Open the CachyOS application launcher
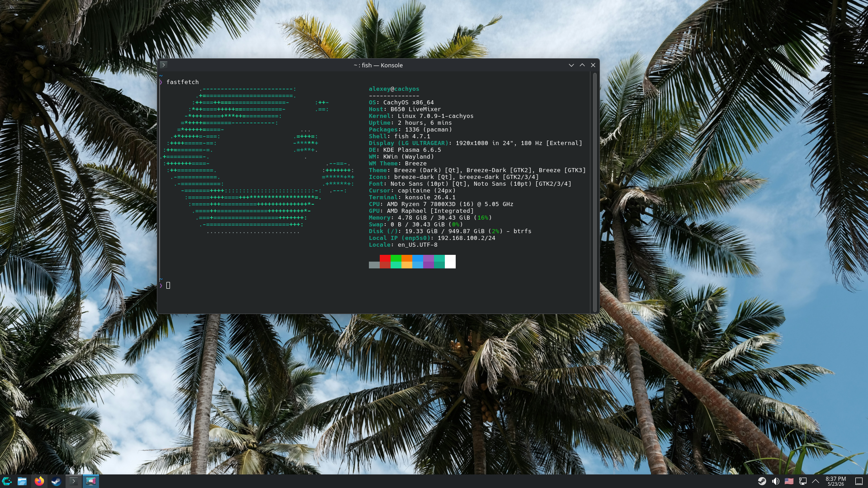The height and width of the screenshot is (488, 868). 7,481
